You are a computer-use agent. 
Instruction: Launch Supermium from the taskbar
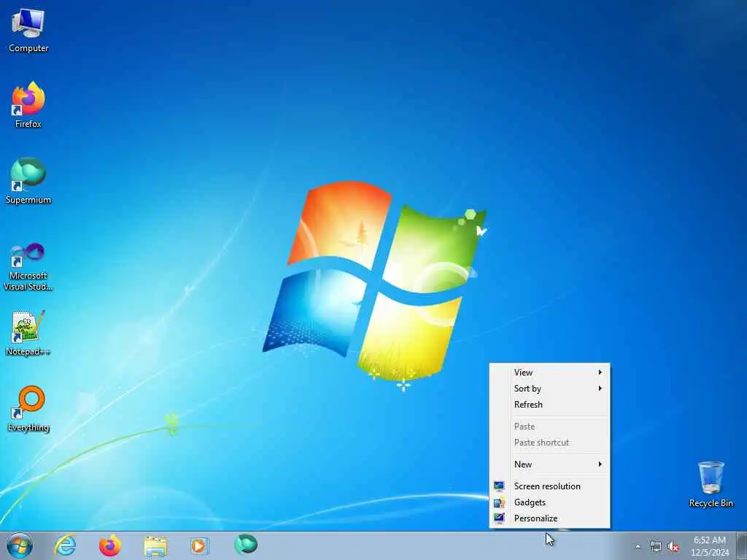246,545
